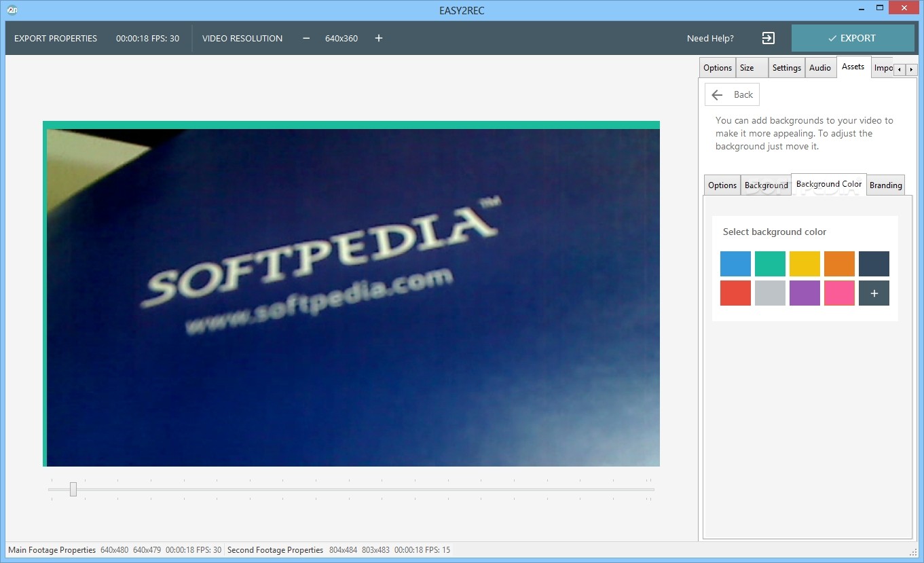Viewport: 924px width, 563px height.
Task: Increase video resolution with the plus icon
Action: coord(379,38)
